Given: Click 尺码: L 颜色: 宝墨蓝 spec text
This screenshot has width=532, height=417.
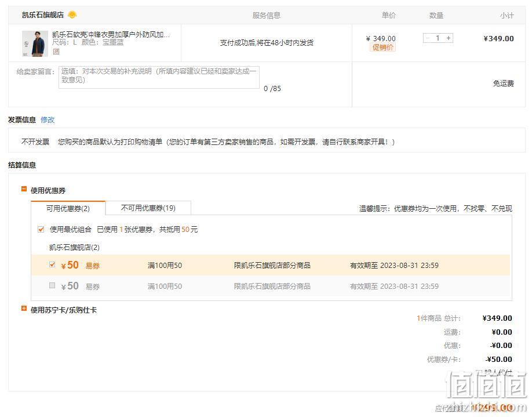Looking at the screenshot, I should (x=88, y=42).
